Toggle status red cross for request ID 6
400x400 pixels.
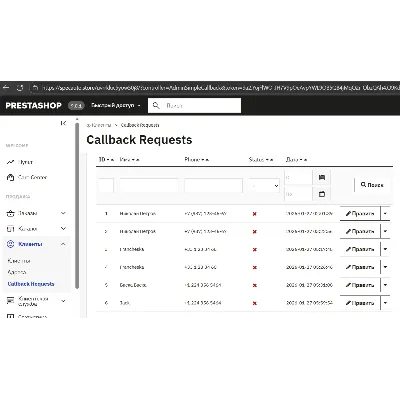(x=255, y=303)
